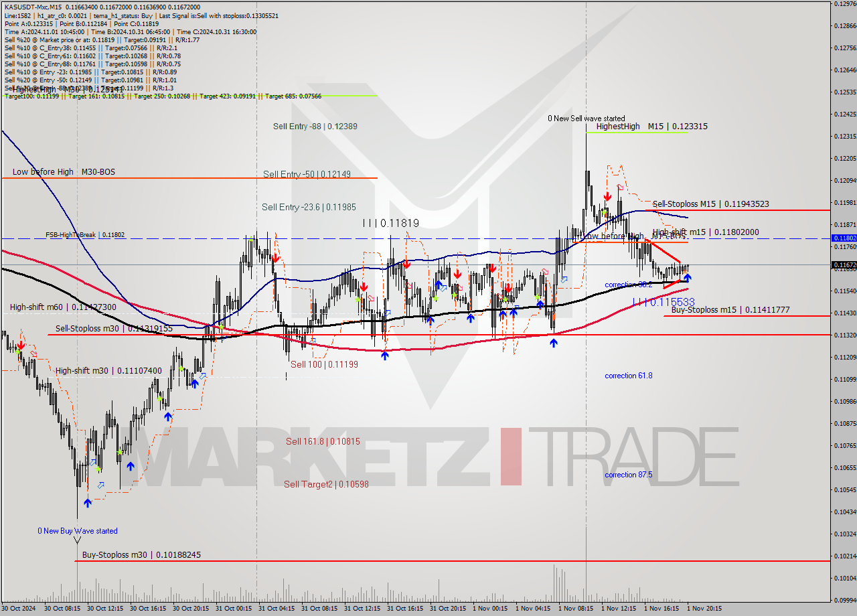This screenshot has width=857, height=616.
Task: Click the '31 Oct 12:15' time axis label
Action: [363, 609]
